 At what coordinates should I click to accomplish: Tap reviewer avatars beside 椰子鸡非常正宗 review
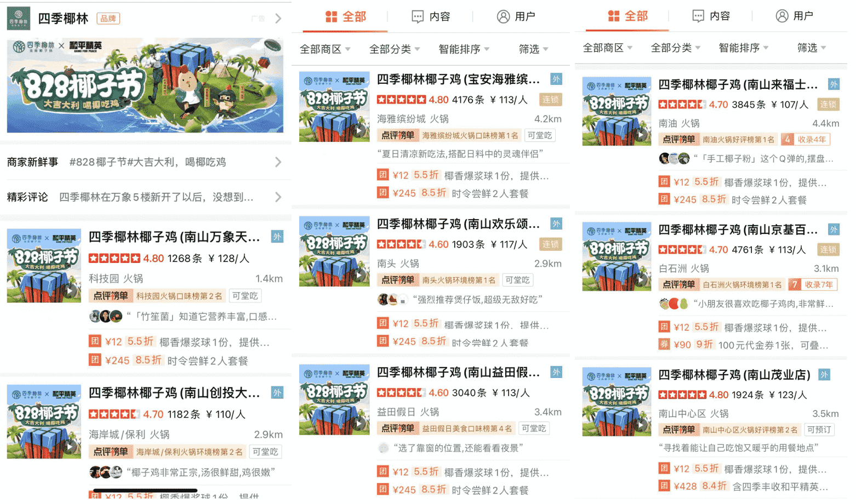click(x=106, y=472)
